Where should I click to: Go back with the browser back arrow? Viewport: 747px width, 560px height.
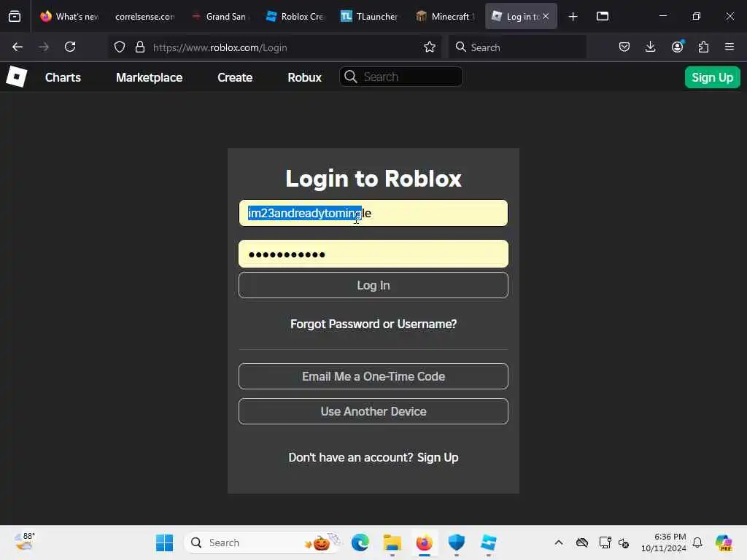click(18, 47)
